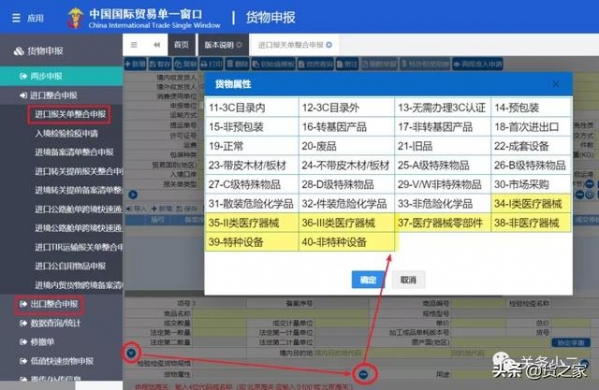Click the 初始值模板 toolbar button
This screenshot has height=390, width=599.
(x=273, y=64)
